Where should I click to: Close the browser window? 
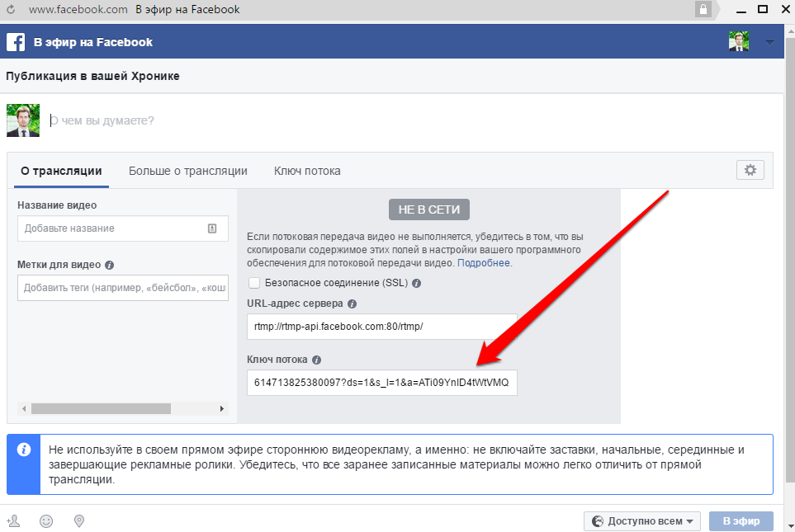(785, 8)
